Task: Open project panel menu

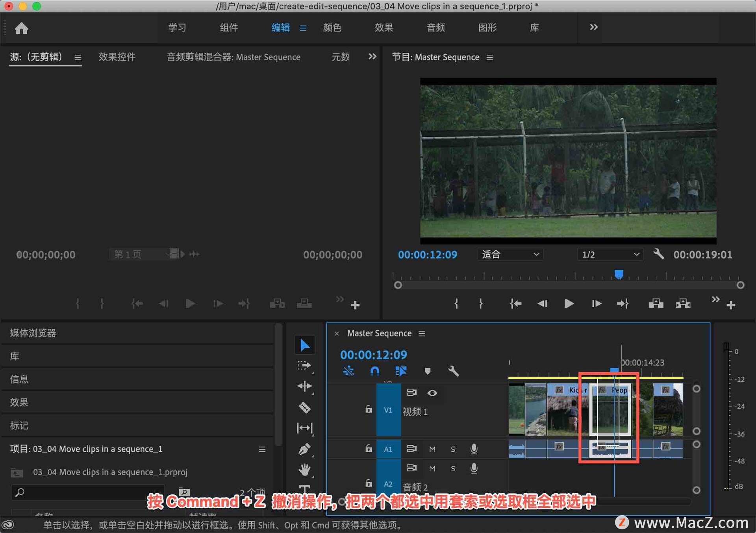Action: [x=262, y=449]
